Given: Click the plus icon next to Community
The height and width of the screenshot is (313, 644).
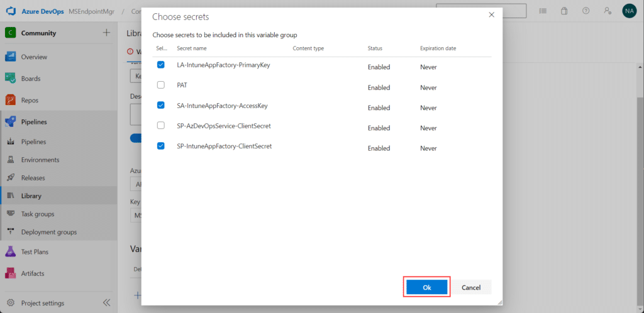Looking at the screenshot, I should (106, 33).
